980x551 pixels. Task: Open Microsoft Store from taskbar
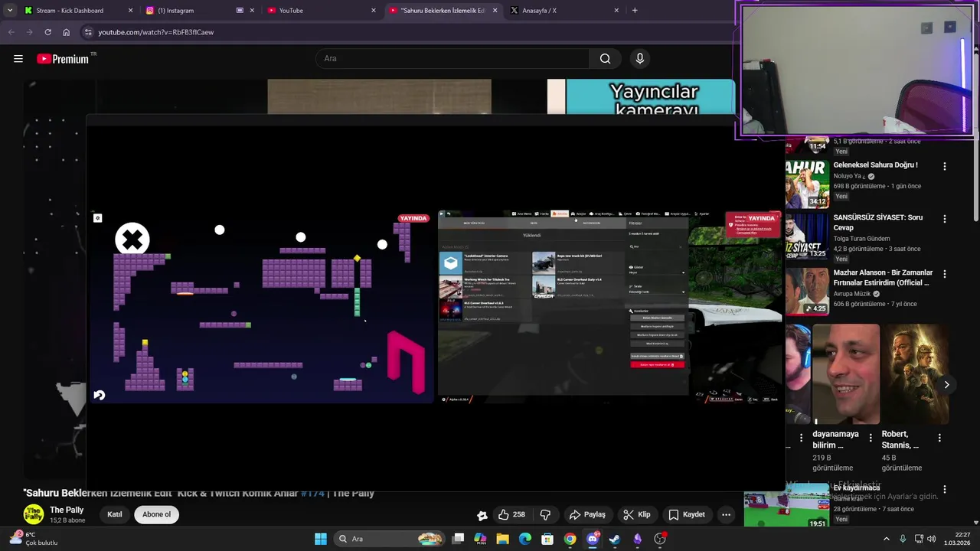[x=547, y=539]
